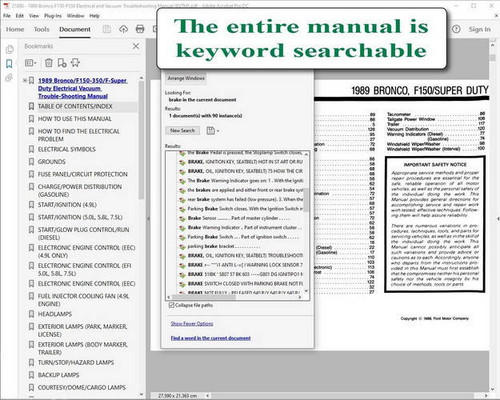This screenshot has height=400, width=500.
Task: Open the save search results dropdown
Action: 213,131
